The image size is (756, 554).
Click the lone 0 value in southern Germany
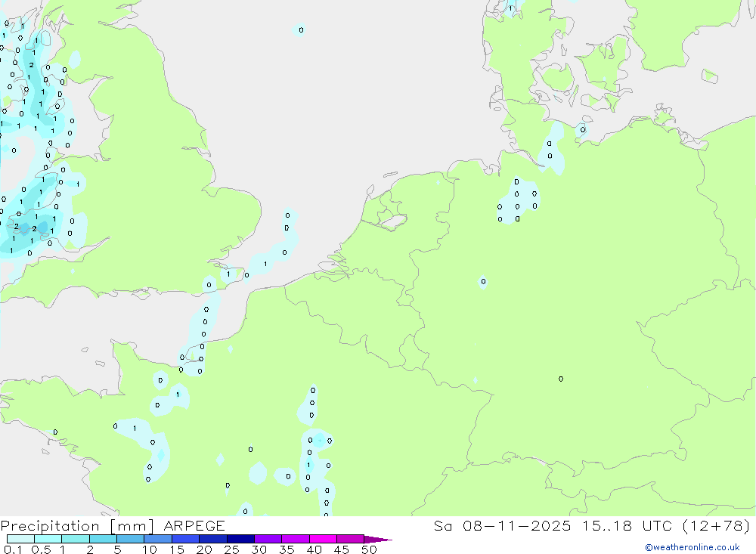[x=561, y=379]
